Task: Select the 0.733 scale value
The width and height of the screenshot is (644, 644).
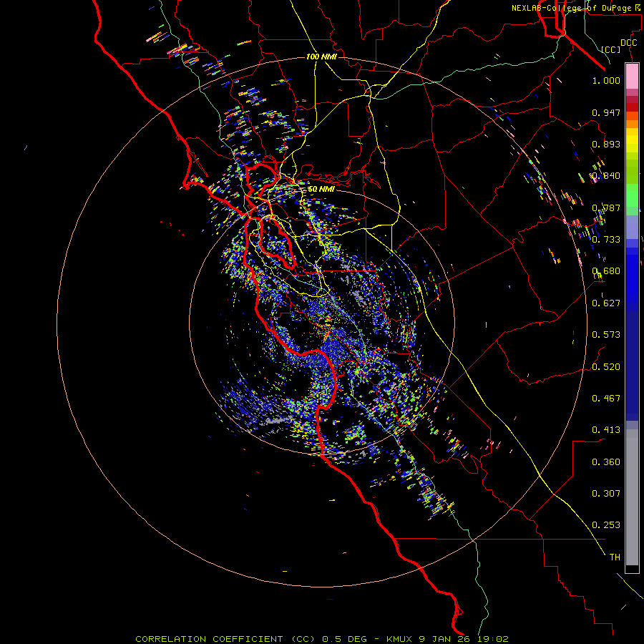Action: (606, 240)
